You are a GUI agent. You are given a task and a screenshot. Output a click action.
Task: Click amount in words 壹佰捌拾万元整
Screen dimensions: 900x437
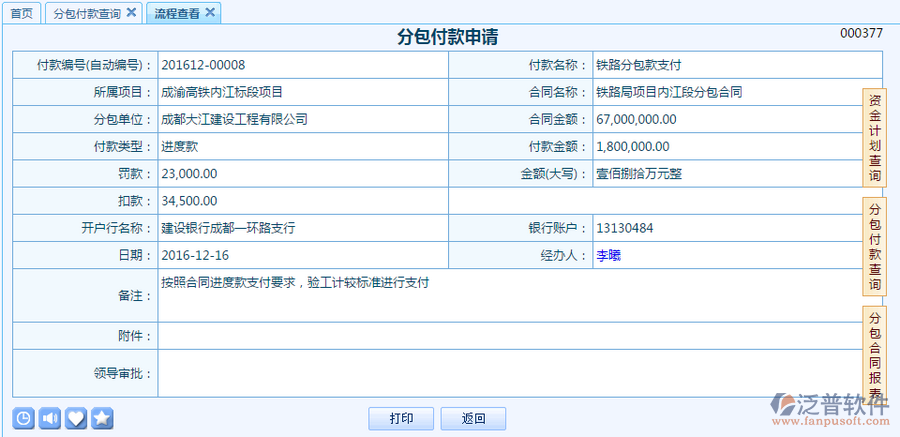(x=639, y=174)
